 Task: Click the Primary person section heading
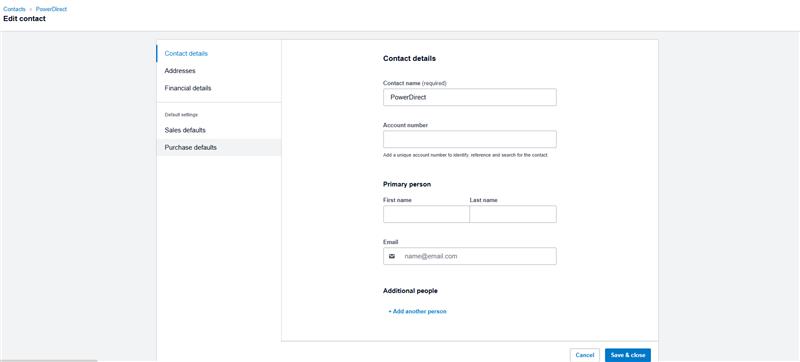[x=407, y=184]
